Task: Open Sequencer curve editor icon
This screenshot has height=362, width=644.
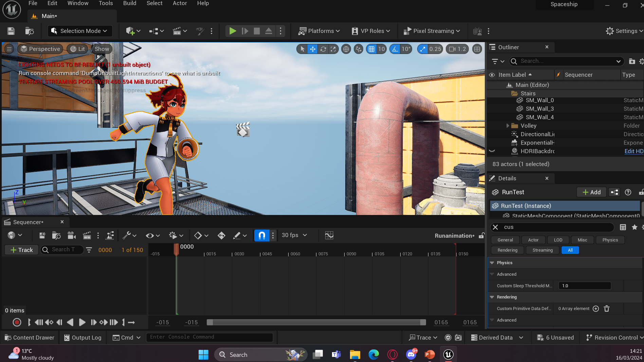Action: 329,235
